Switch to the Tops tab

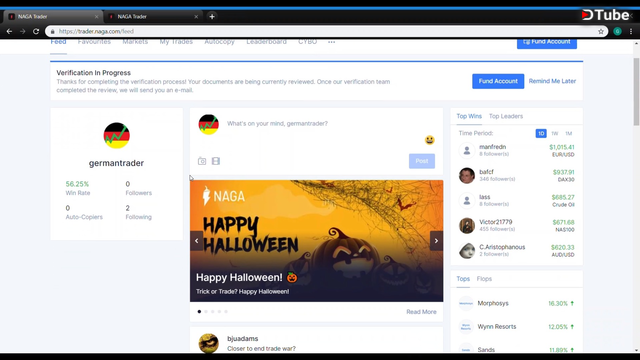[463, 279]
